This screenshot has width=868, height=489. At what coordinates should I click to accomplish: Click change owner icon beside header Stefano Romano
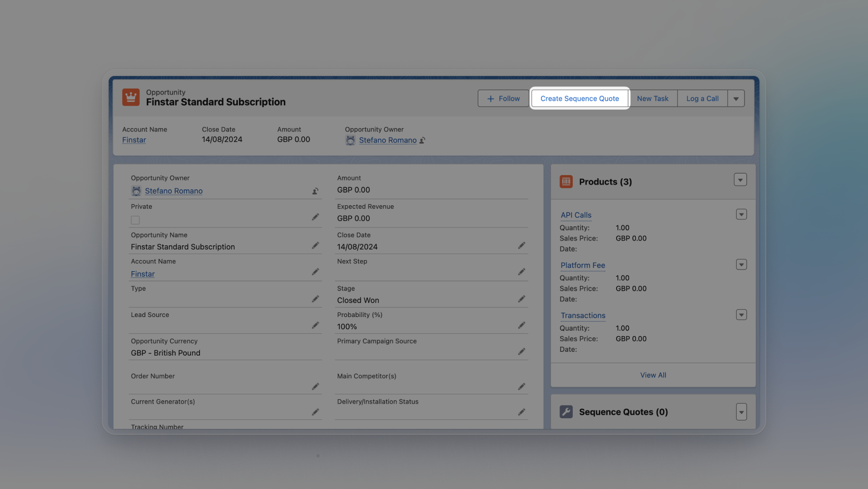coord(422,140)
